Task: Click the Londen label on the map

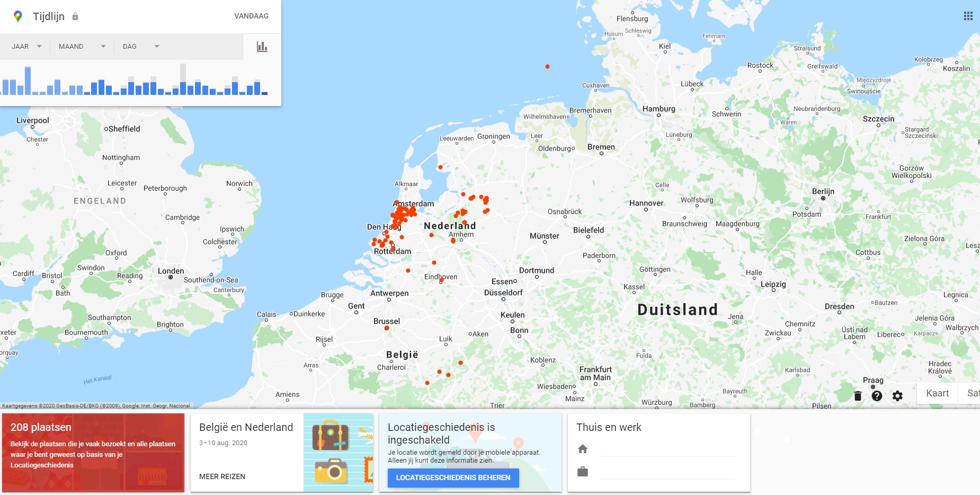Action: point(171,271)
